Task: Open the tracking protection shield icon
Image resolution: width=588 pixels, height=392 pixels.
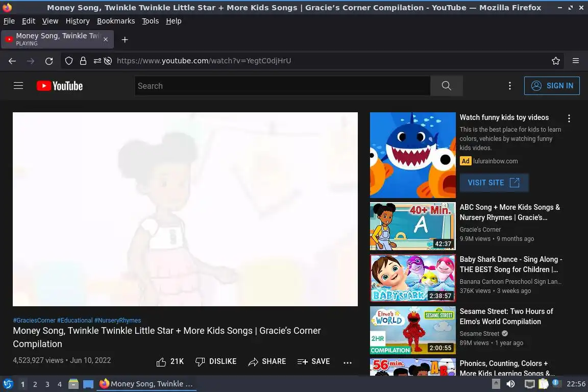Action: [x=68, y=61]
